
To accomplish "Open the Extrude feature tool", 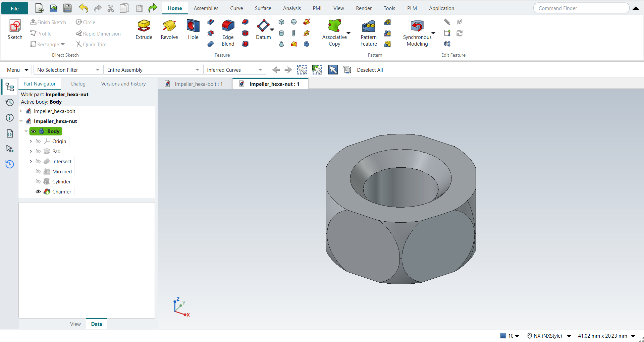I will (x=144, y=30).
